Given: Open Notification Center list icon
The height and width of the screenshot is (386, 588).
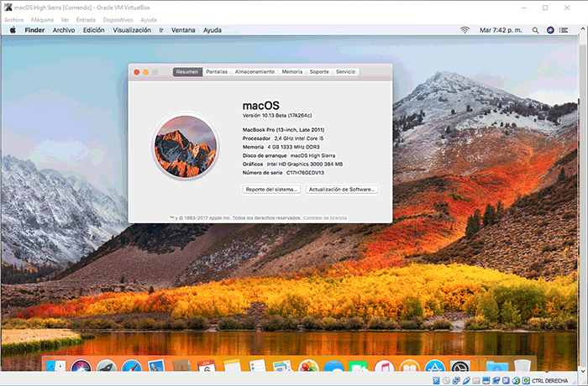Looking at the screenshot, I should click(564, 30).
